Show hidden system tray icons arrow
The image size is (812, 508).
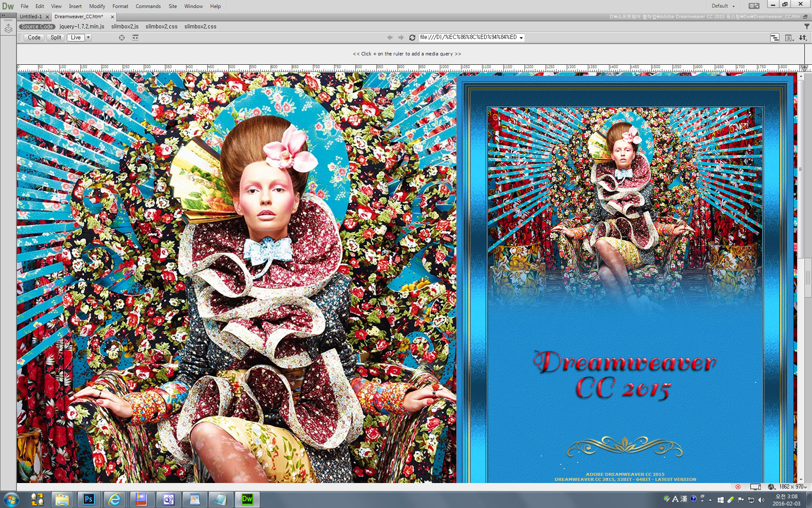click(x=710, y=500)
